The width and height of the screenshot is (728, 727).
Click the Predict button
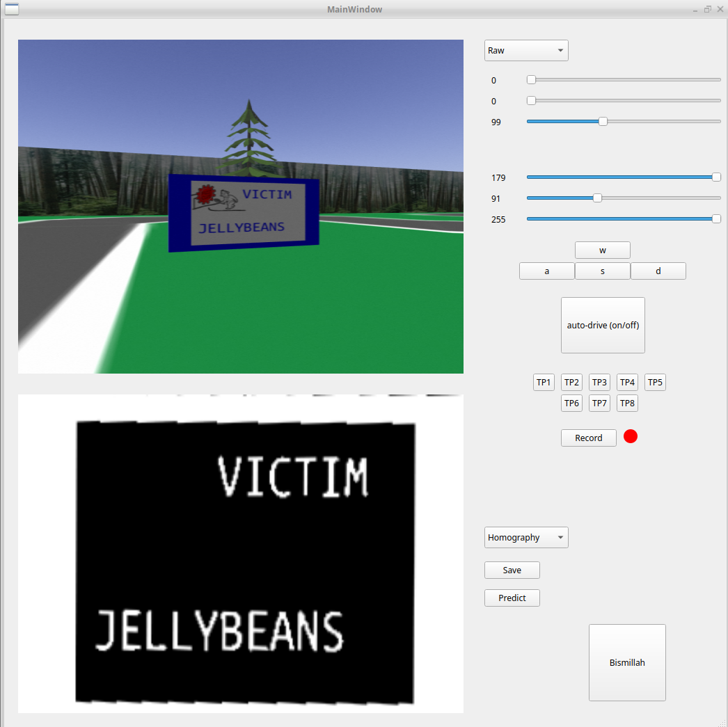click(512, 598)
